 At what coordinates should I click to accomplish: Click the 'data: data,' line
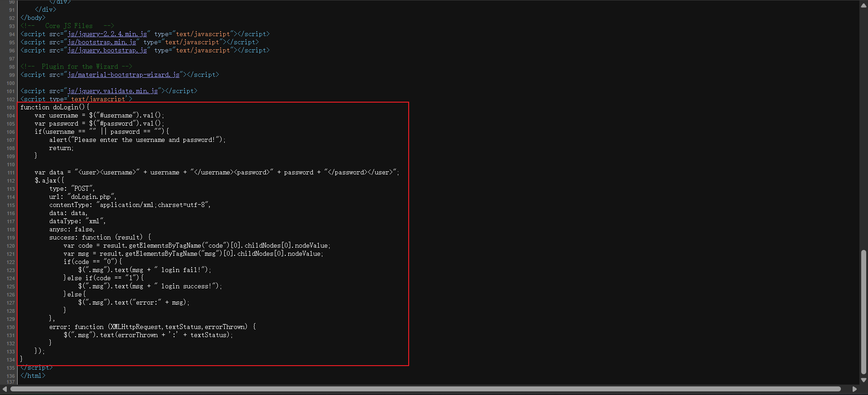pos(68,213)
